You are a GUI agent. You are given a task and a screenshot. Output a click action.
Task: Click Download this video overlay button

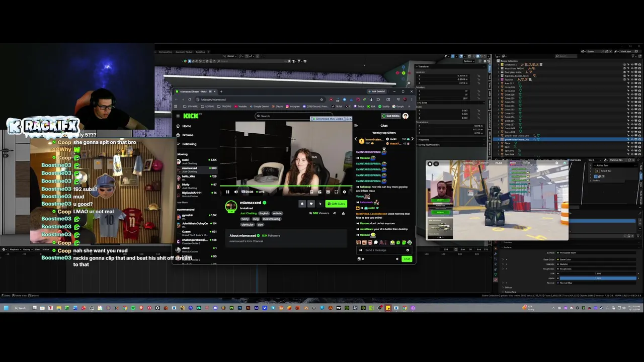click(329, 119)
